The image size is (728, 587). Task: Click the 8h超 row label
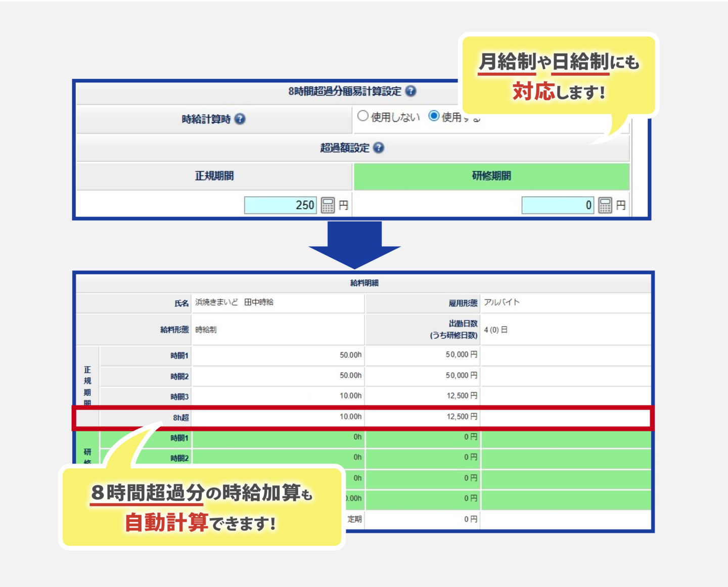[x=180, y=417]
